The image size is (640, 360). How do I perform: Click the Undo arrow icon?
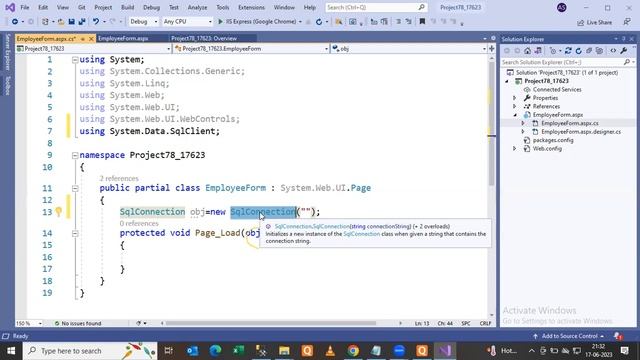(96, 22)
